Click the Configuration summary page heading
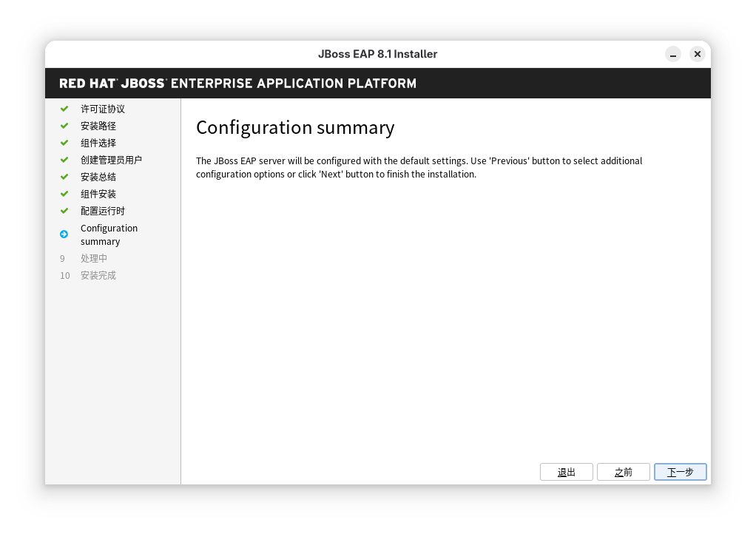Viewport: 756px width, 534px height. (x=295, y=128)
